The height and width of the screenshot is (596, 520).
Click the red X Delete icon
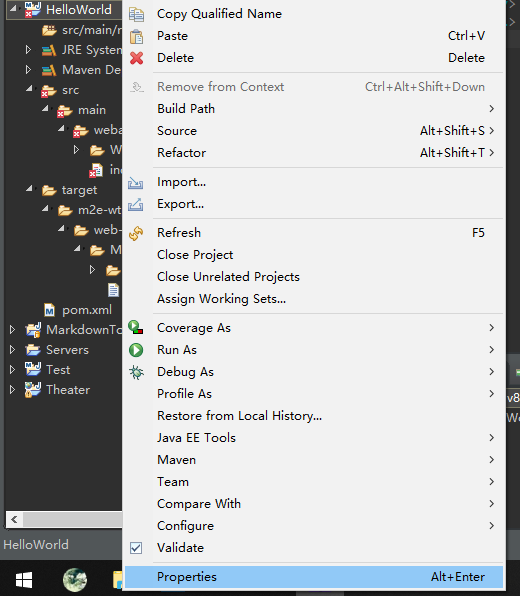[136, 58]
